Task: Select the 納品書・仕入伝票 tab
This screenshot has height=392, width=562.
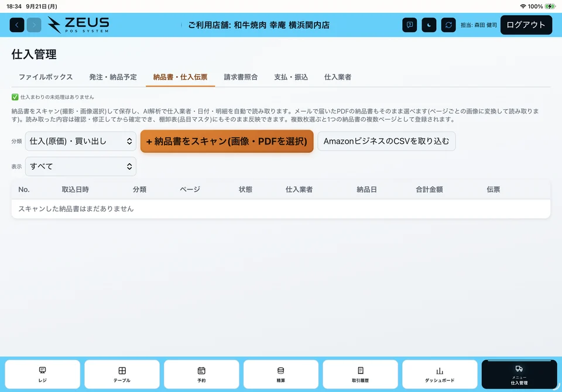Action: coord(180,77)
